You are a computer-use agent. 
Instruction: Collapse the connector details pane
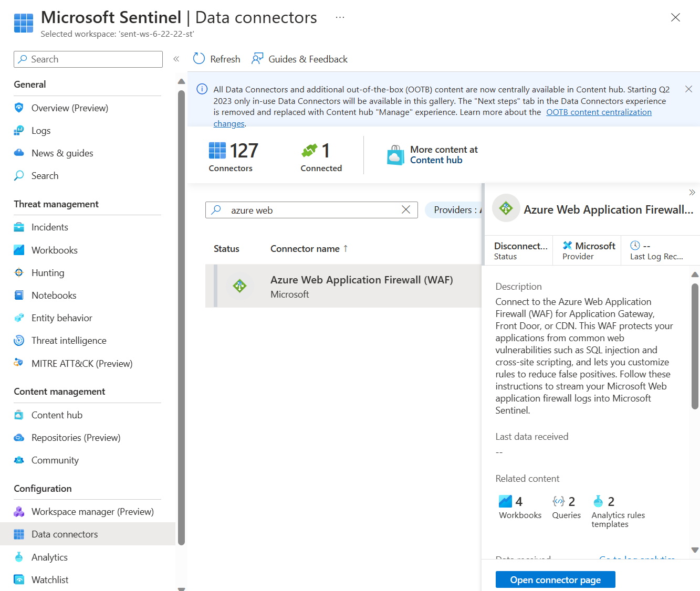(x=692, y=192)
